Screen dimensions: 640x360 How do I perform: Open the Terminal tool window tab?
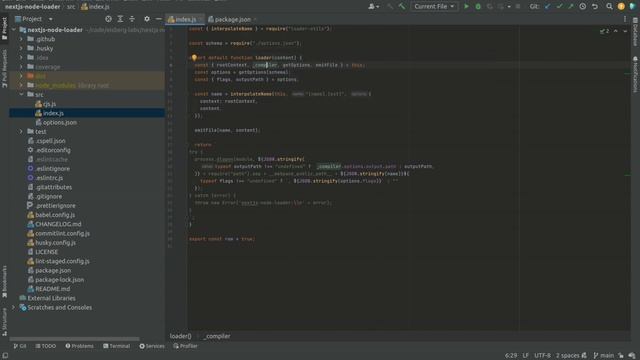tap(117, 346)
